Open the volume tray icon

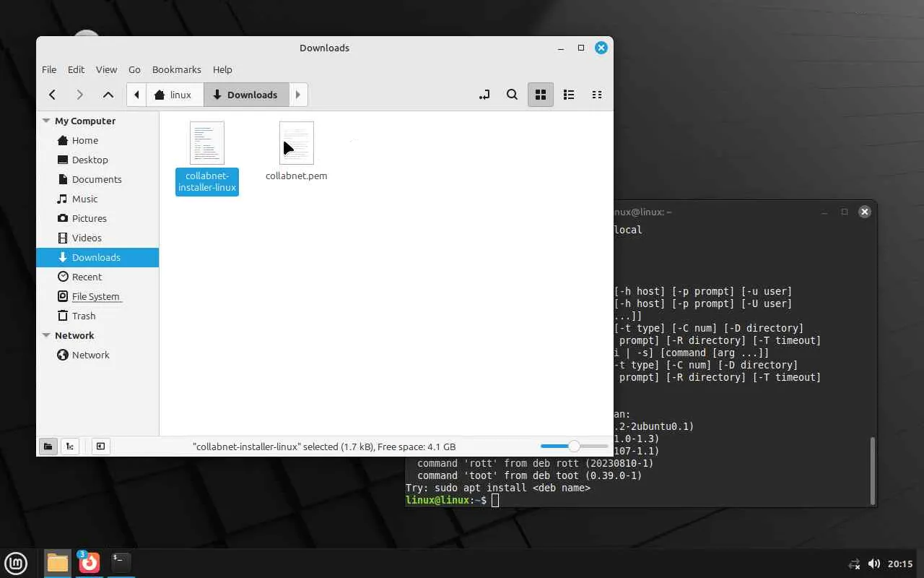873,564
